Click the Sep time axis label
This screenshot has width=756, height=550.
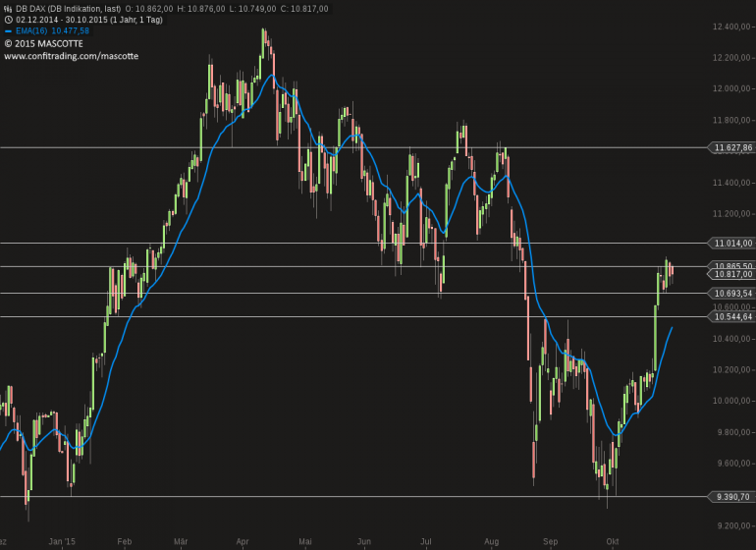coord(550,541)
